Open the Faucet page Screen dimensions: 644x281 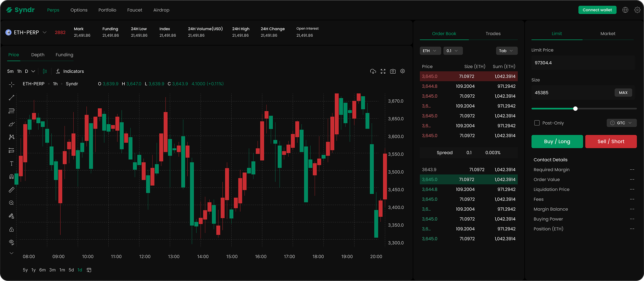click(135, 10)
